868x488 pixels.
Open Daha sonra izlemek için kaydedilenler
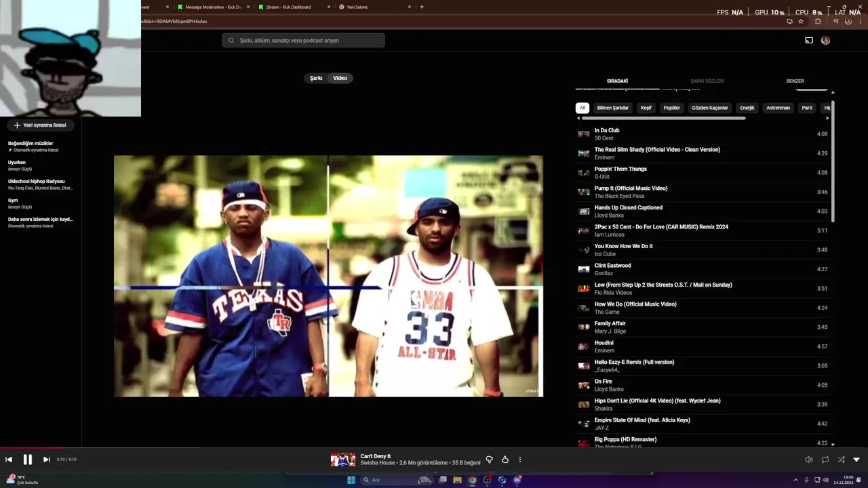[41, 222]
